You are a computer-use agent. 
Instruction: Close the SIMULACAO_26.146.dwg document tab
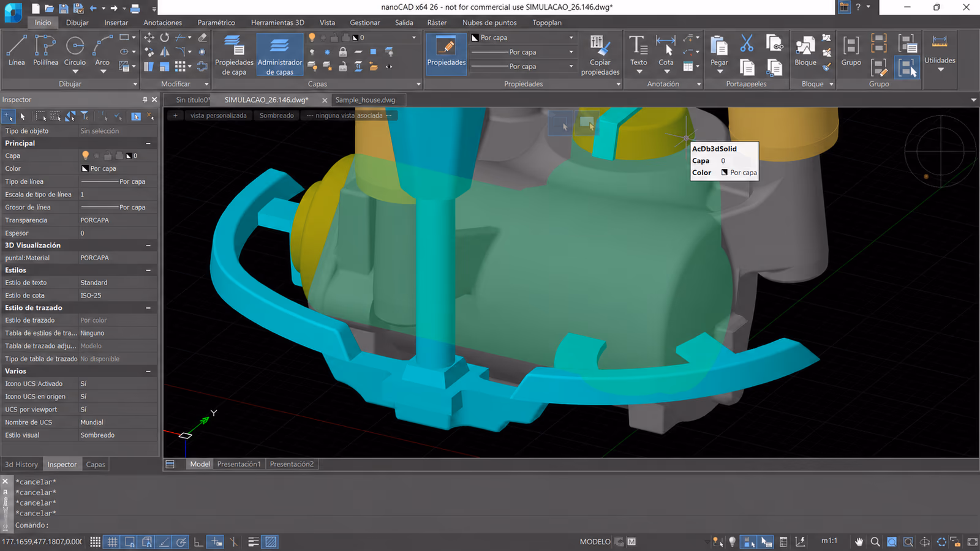click(x=324, y=100)
